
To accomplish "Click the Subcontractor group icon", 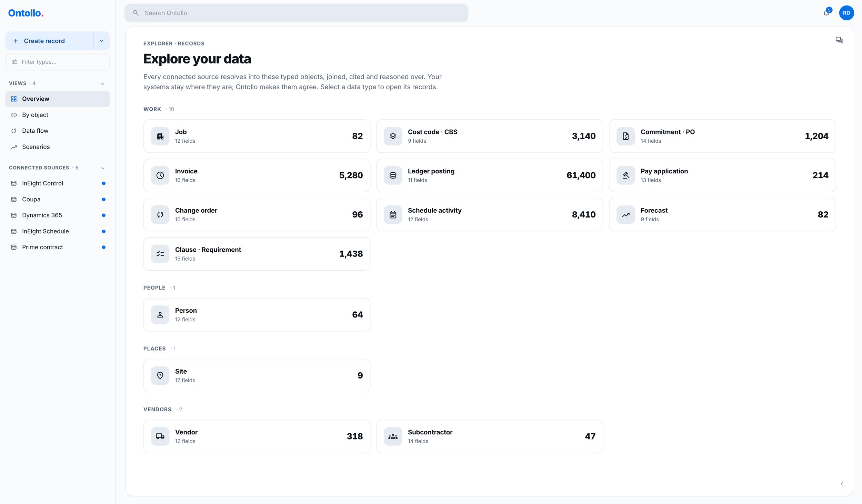I will [x=393, y=436].
